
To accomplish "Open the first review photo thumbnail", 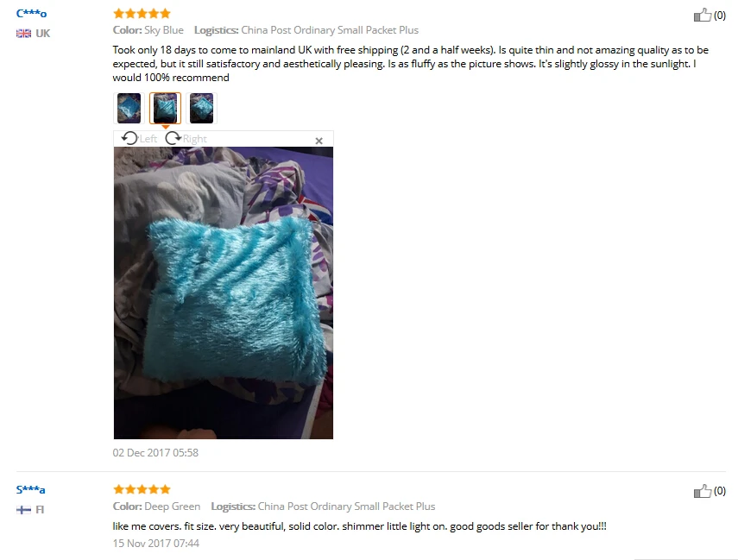I will coord(129,108).
